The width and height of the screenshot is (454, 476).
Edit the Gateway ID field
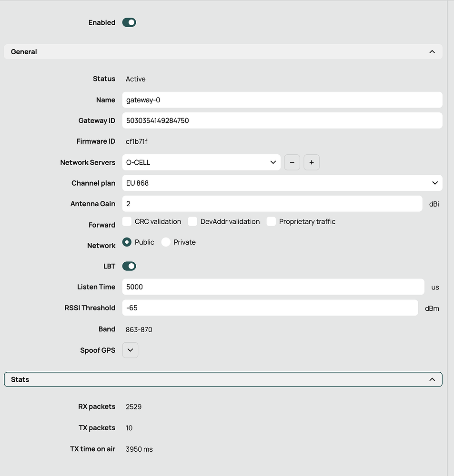(x=282, y=120)
